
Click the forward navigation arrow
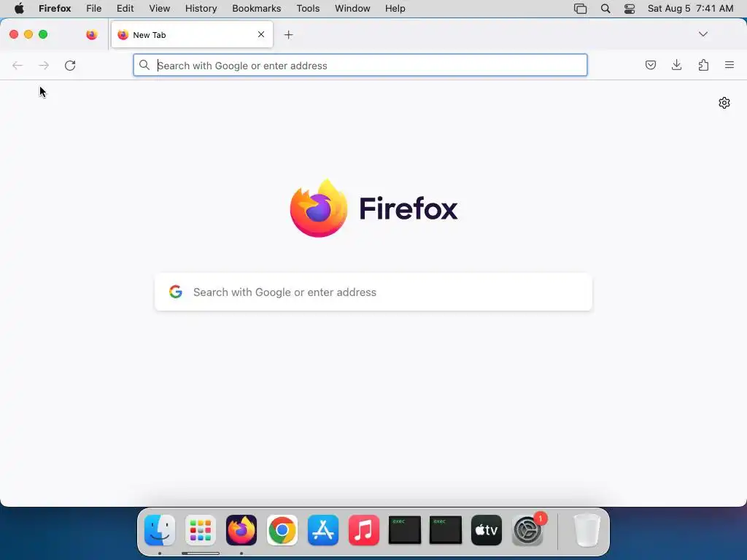[44, 65]
